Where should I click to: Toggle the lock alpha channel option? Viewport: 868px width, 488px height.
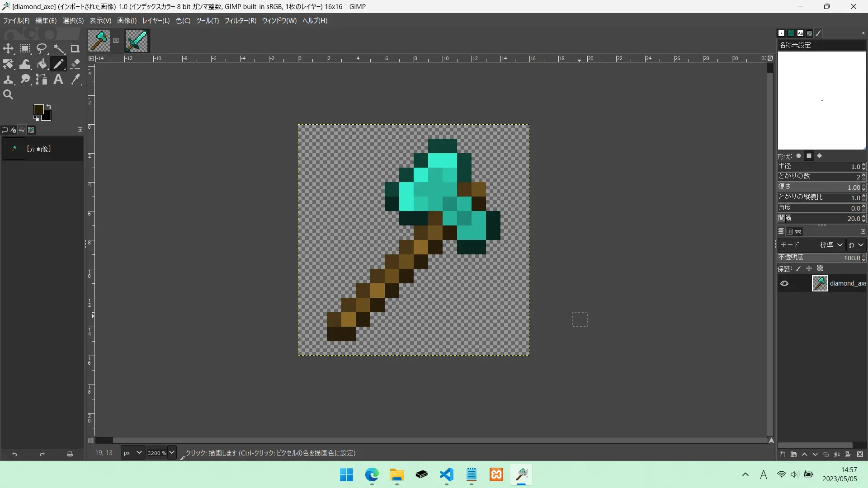[x=820, y=268]
